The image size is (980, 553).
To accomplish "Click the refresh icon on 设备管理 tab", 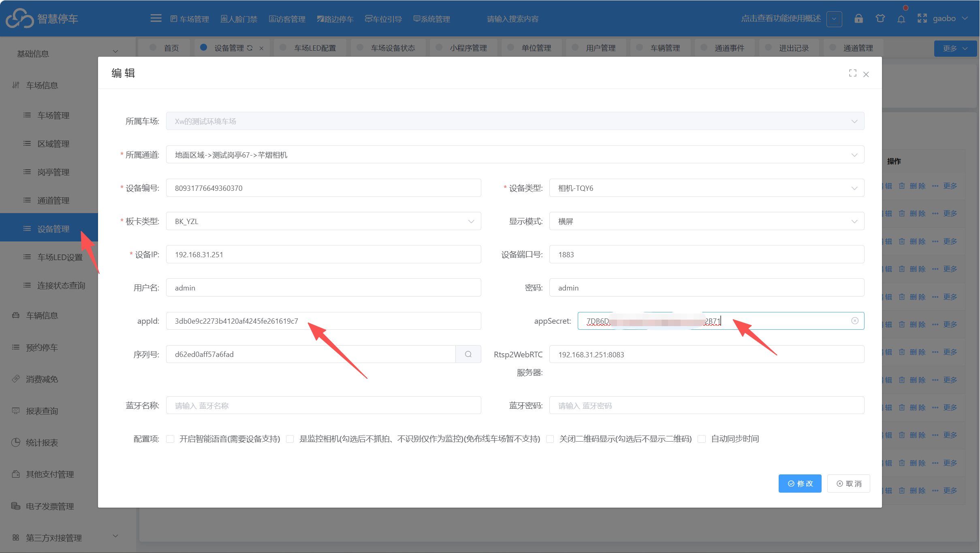I will tap(250, 48).
